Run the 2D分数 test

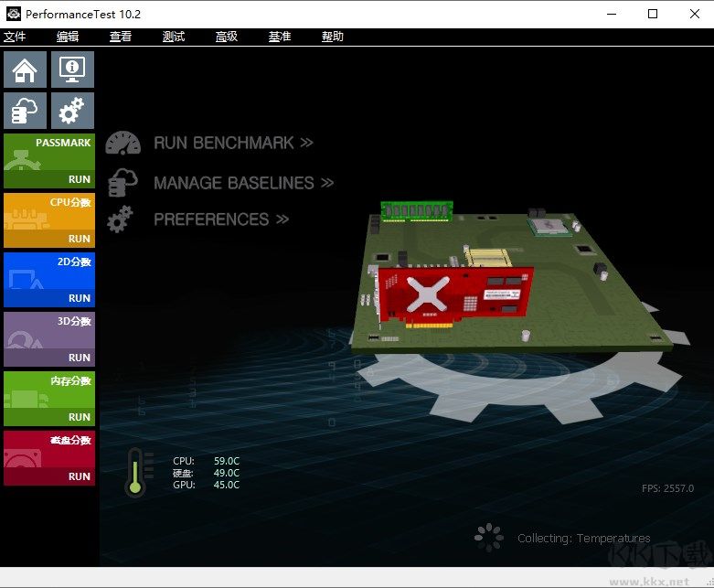click(x=80, y=298)
